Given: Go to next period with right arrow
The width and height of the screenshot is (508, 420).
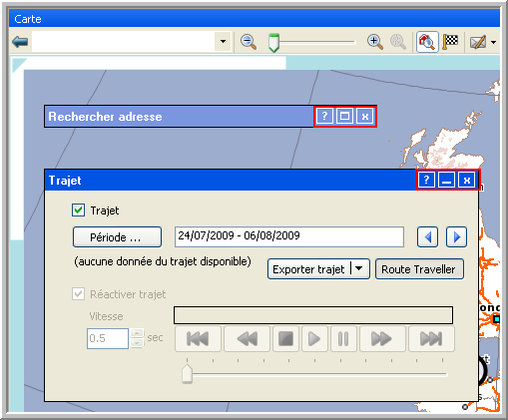Looking at the screenshot, I should pyautogui.click(x=456, y=237).
